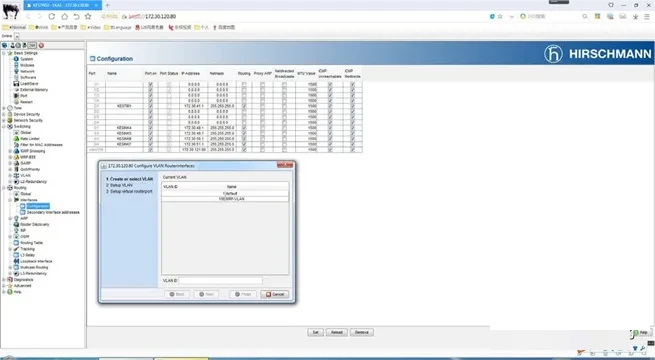Toggle ICMP Redirects checkbox in the vlan row
655x360 pixels.
(x=352, y=150)
